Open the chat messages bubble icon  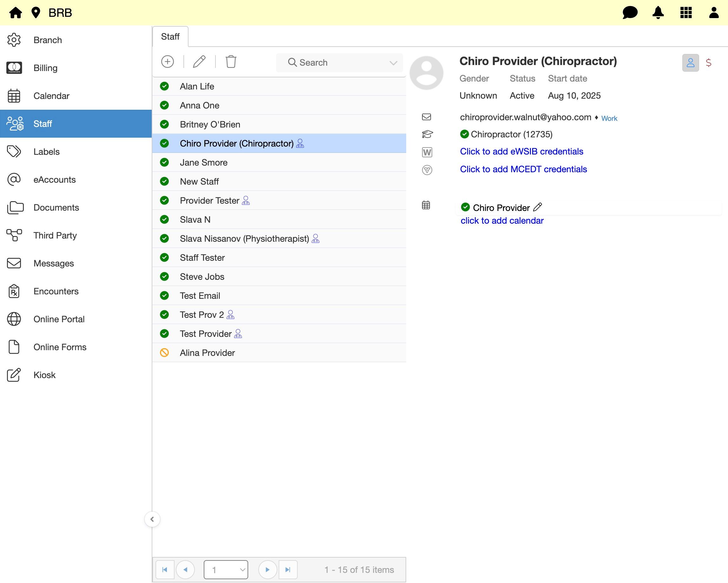[x=630, y=13]
